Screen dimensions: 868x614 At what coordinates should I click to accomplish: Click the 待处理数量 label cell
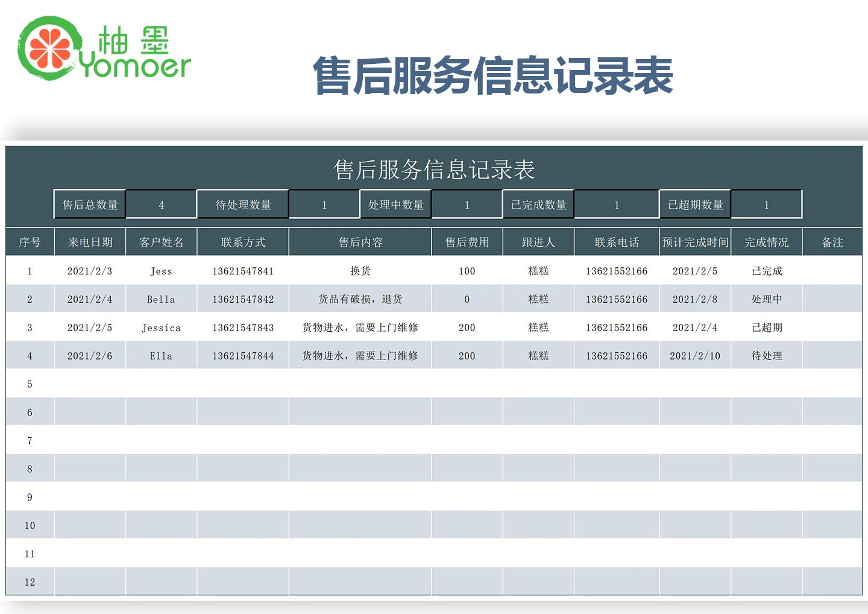(243, 205)
